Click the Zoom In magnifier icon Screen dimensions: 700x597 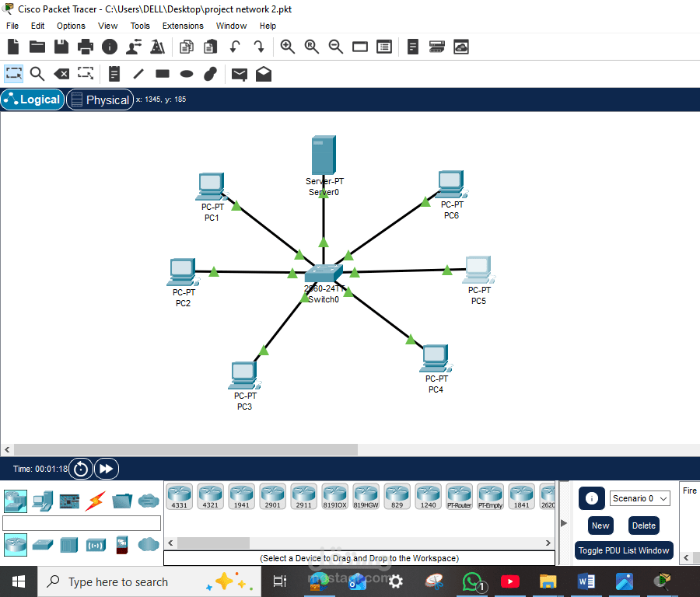(x=288, y=47)
